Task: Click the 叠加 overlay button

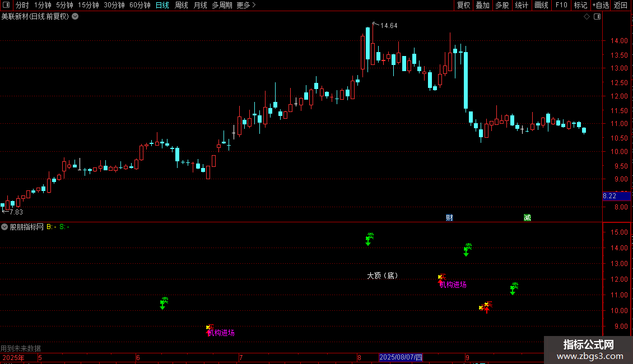Action: 482,5
